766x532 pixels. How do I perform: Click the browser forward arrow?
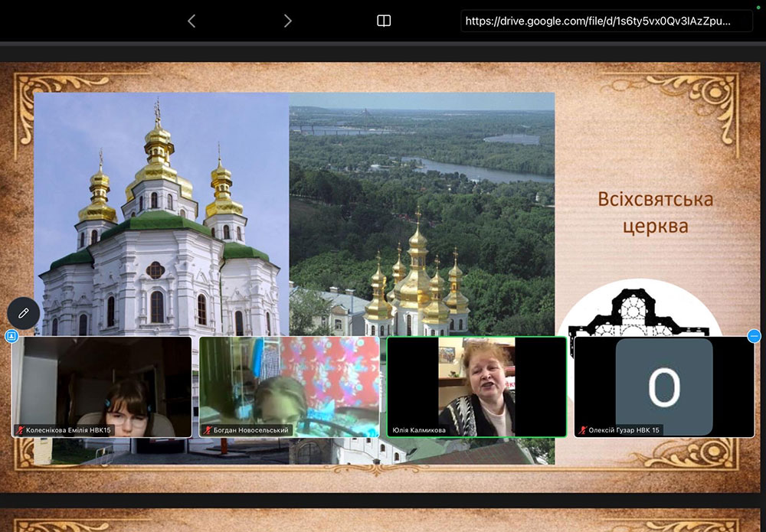pos(287,21)
